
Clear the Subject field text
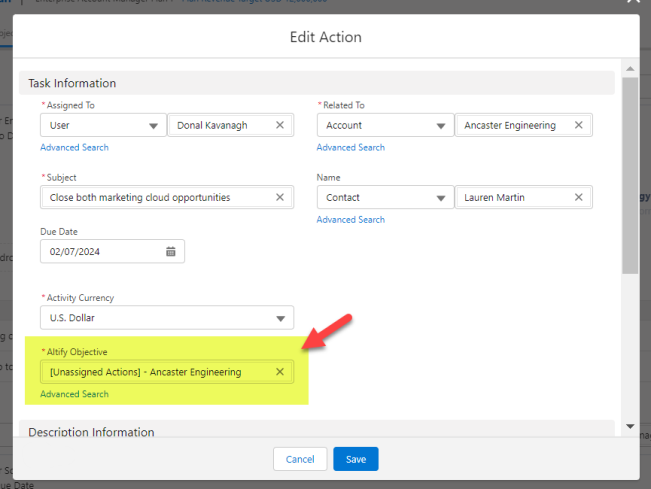(x=280, y=197)
